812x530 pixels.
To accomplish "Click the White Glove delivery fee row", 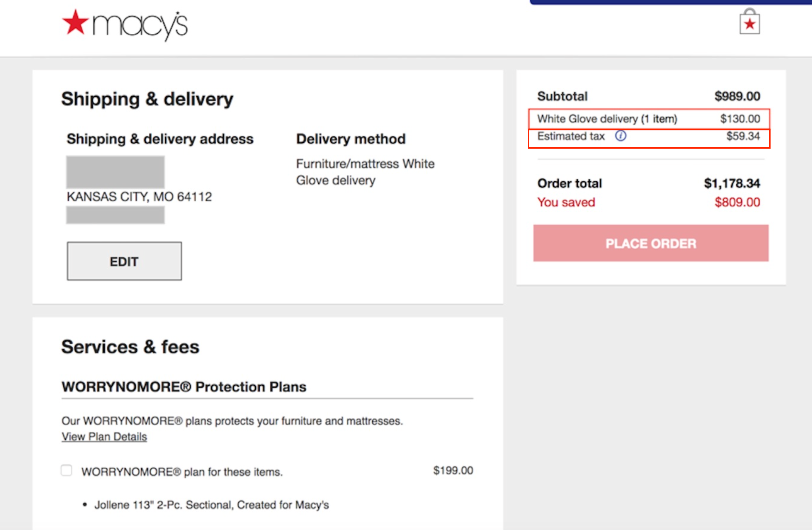I will (649, 119).
